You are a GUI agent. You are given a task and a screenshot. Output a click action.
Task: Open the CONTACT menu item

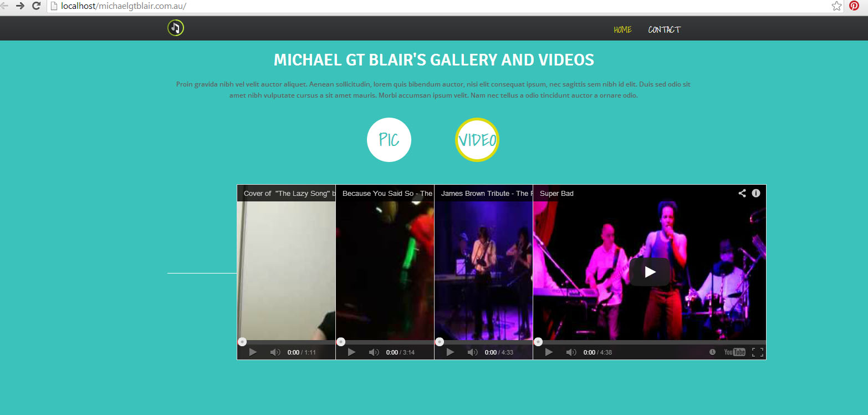pos(664,29)
